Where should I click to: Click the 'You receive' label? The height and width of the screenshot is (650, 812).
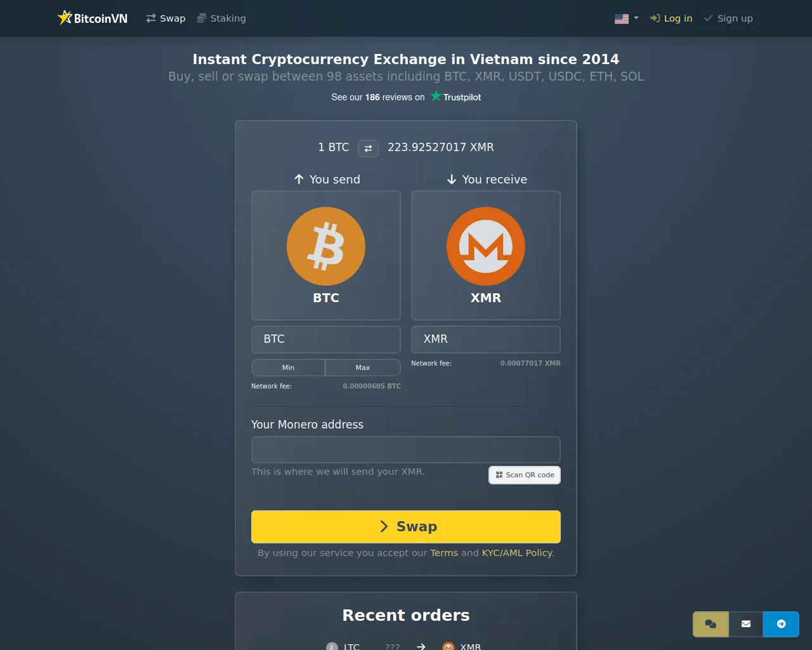tap(487, 180)
